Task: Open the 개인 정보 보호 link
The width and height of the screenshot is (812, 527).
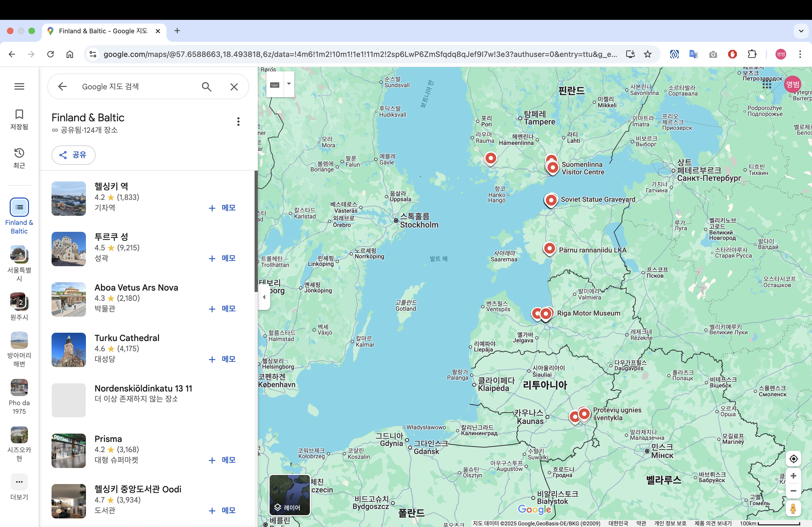Action: click(670, 523)
